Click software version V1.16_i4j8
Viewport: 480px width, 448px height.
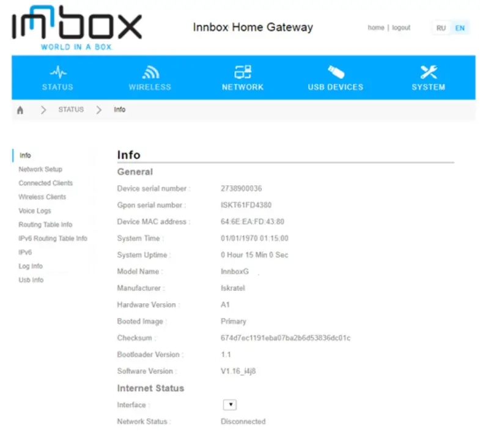tap(238, 371)
